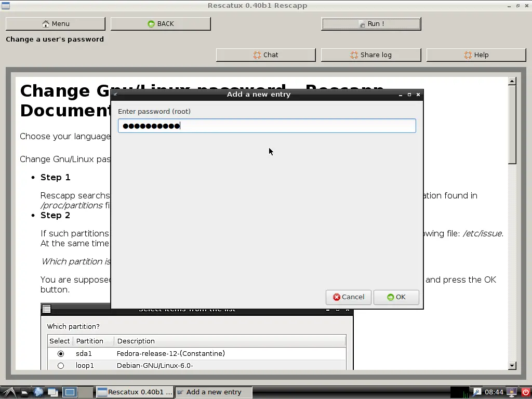Click the sda1 partition cell
Screen dimensions: 532x399
pyautogui.click(x=84, y=353)
